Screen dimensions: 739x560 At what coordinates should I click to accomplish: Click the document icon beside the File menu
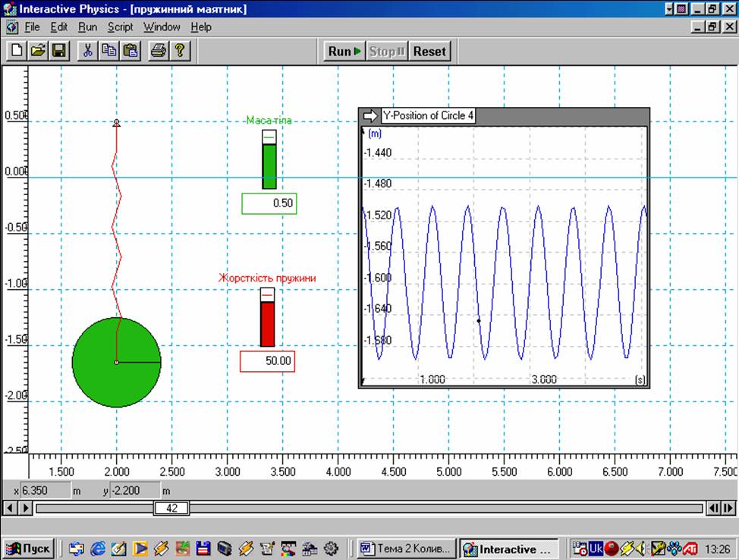(12, 27)
